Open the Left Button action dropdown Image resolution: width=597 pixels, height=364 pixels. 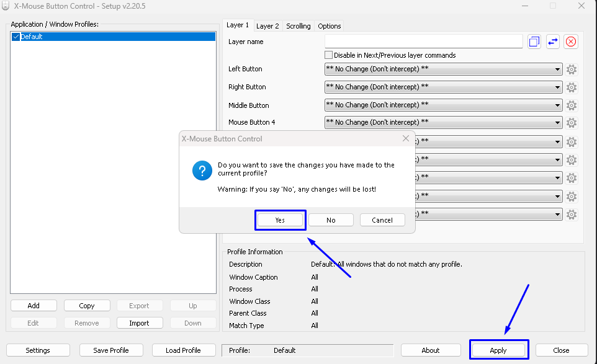pyautogui.click(x=443, y=69)
